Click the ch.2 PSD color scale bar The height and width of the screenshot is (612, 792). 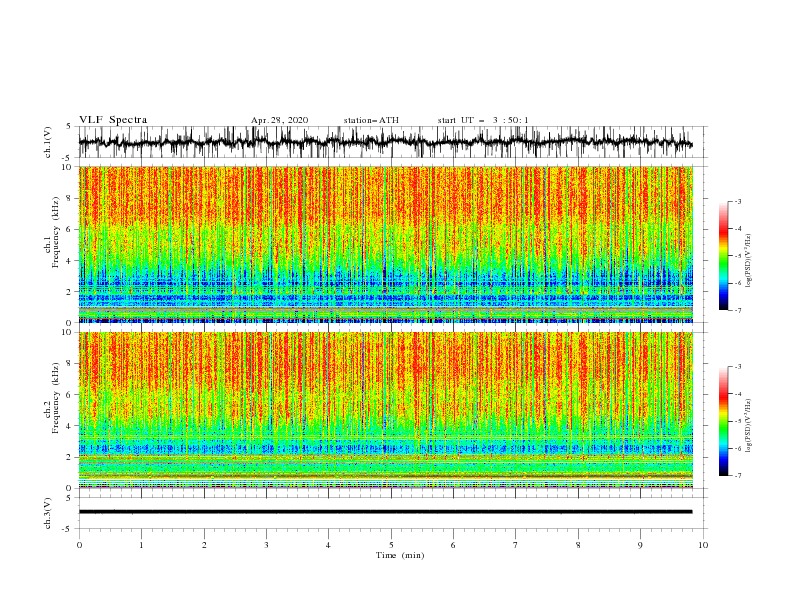click(723, 421)
